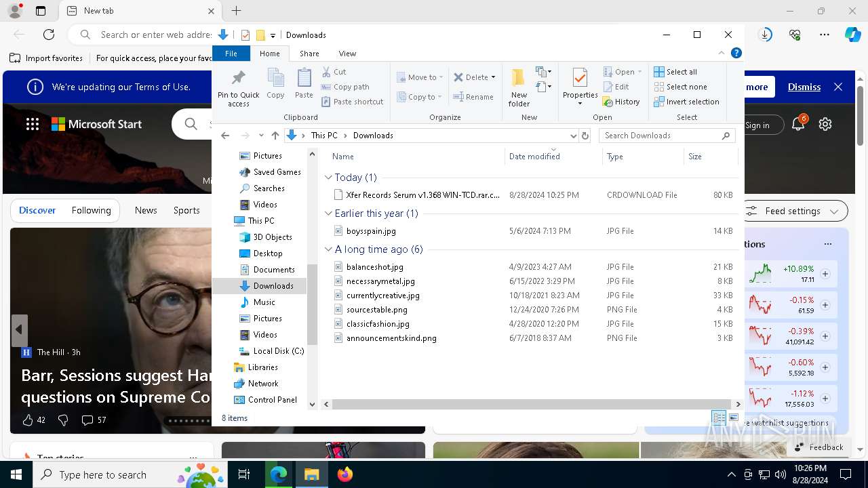This screenshot has height=488, width=868.
Task: Select file boysspain.jpg
Action: click(x=371, y=231)
